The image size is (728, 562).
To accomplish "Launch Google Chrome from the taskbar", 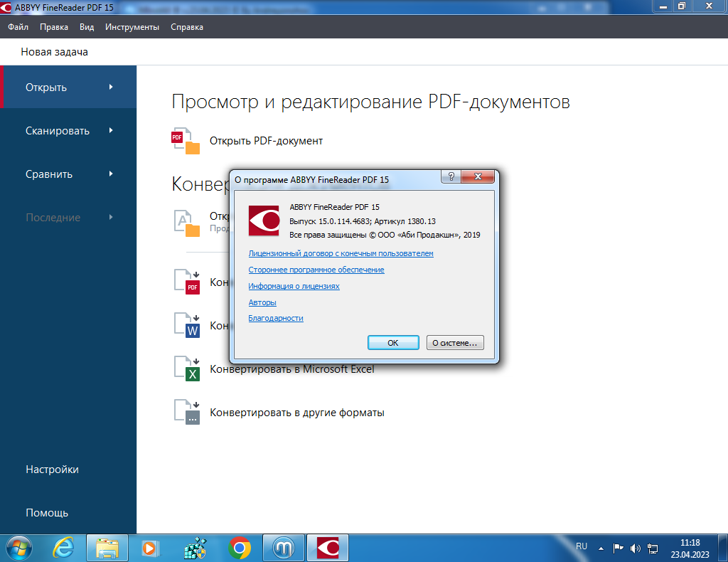I will [240, 548].
